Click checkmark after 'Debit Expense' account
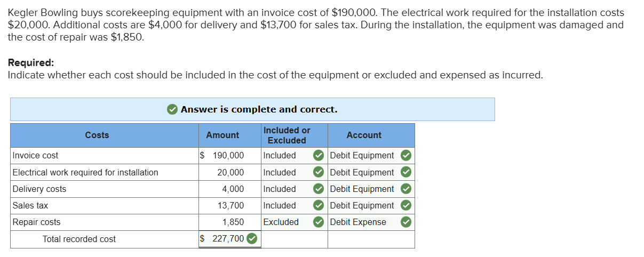The height and width of the screenshot is (257, 644). pyautogui.click(x=406, y=222)
